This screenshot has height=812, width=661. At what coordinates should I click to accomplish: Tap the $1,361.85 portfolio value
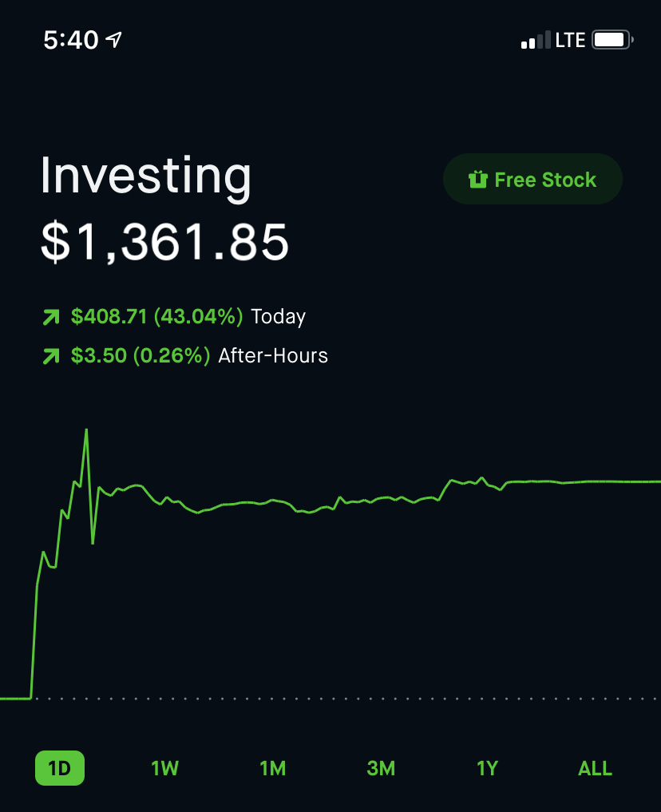tap(164, 242)
